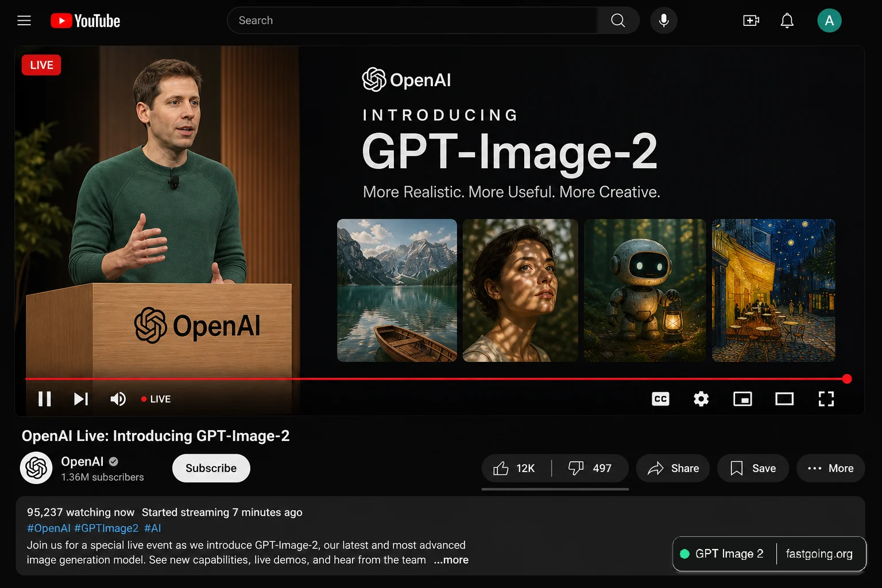
Task: Click the starry night cafe painting
Action: tap(773, 290)
